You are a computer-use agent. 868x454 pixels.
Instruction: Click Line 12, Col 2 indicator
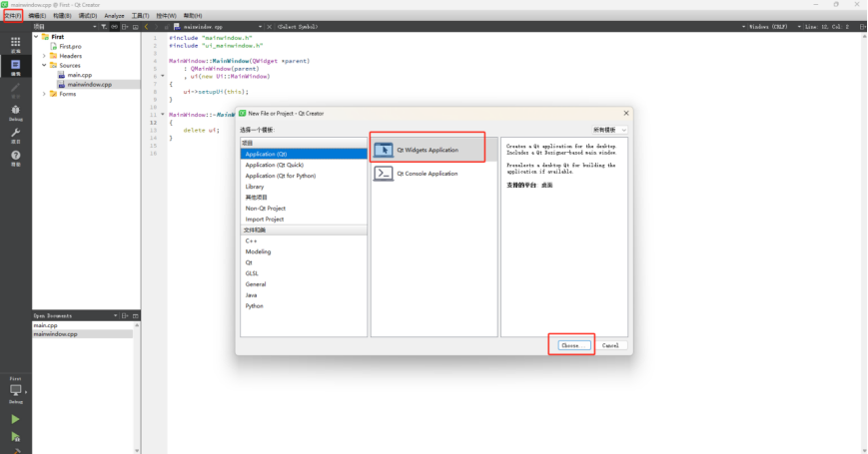pyautogui.click(x=827, y=27)
